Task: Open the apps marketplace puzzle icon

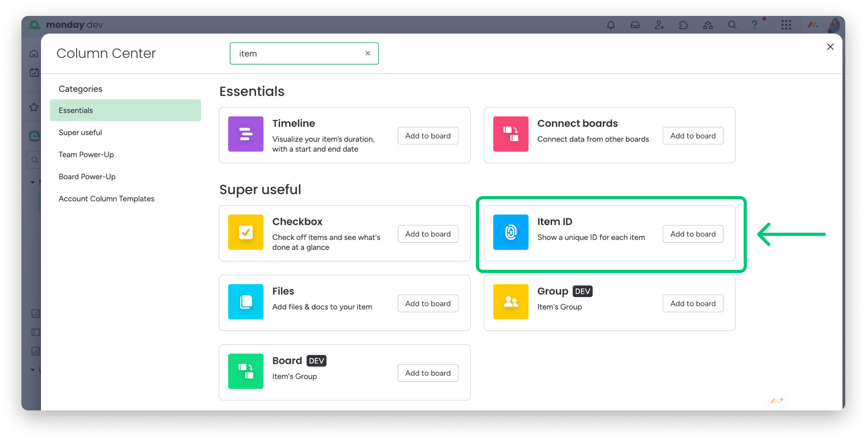Action: pyautogui.click(x=684, y=25)
